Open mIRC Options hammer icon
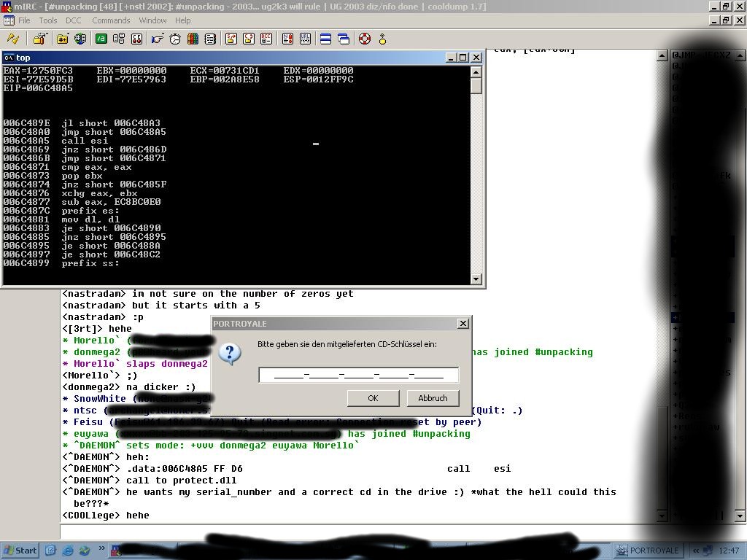This screenshot has height=560, width=747. 40,39
